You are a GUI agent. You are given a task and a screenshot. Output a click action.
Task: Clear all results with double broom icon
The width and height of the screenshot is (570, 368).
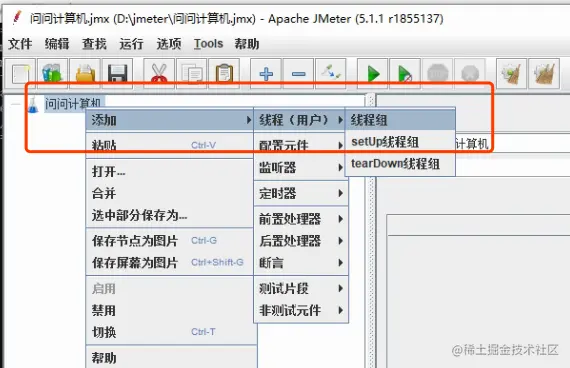coord(544,73)
